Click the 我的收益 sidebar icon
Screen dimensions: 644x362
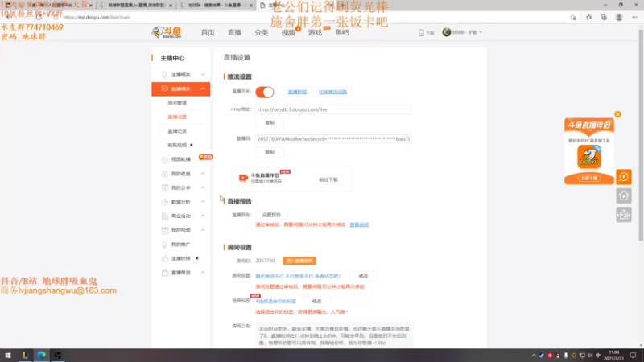[165, 174]
